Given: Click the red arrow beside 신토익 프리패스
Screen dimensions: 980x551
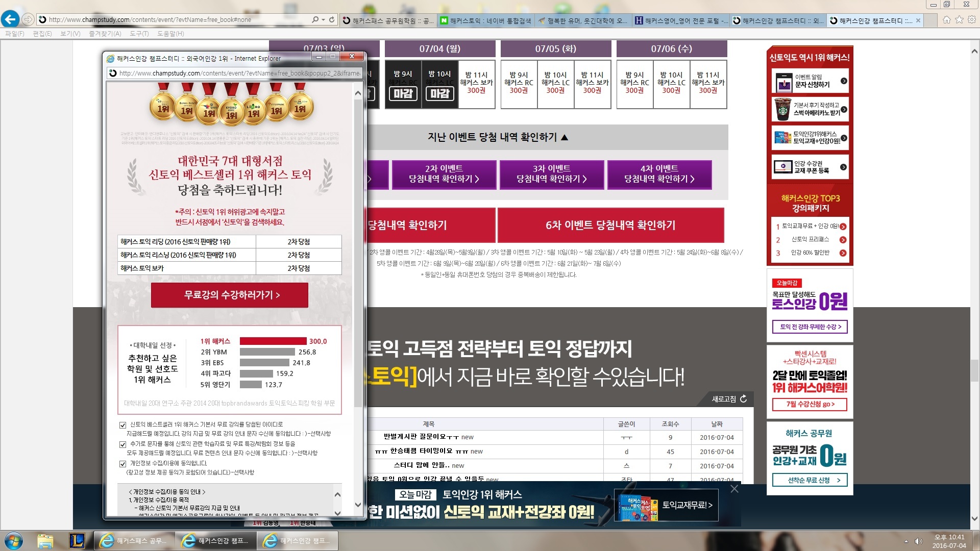Looking at the screenshot, I should tap(843, 240).
